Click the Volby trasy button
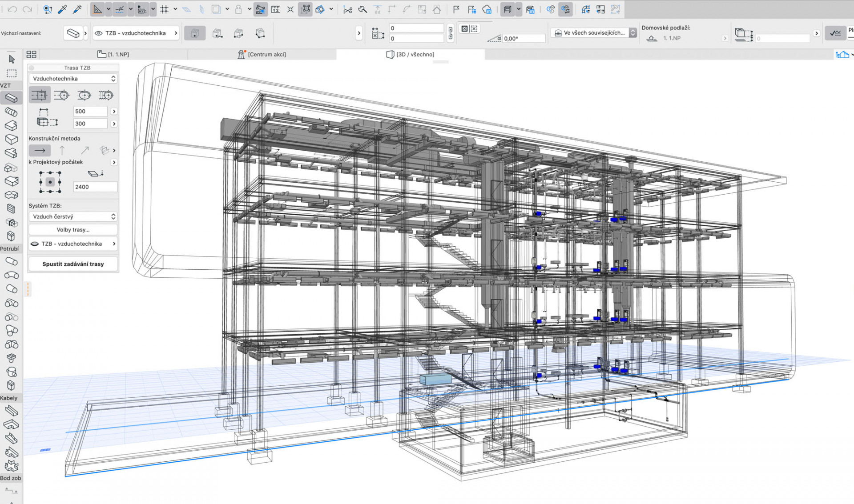The image size is (854, 504). click(73, 230)
